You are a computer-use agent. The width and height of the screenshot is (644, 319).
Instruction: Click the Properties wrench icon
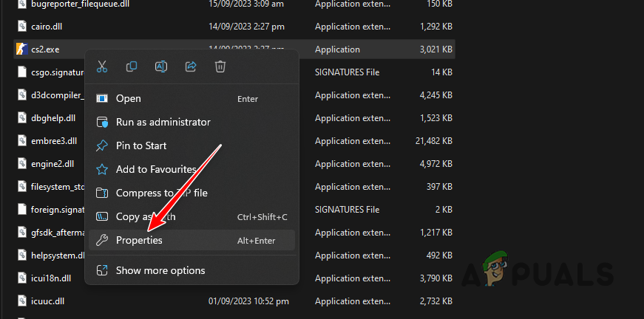tap(101, 240)
